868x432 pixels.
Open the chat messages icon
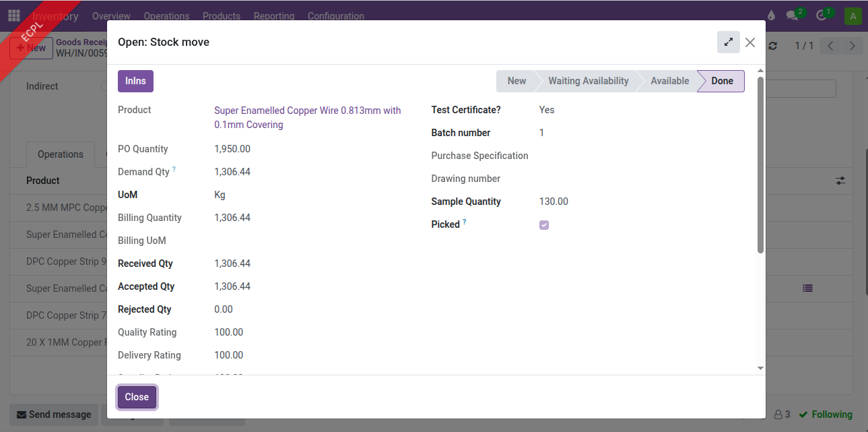pyautogui.click(x=793, y=16)
